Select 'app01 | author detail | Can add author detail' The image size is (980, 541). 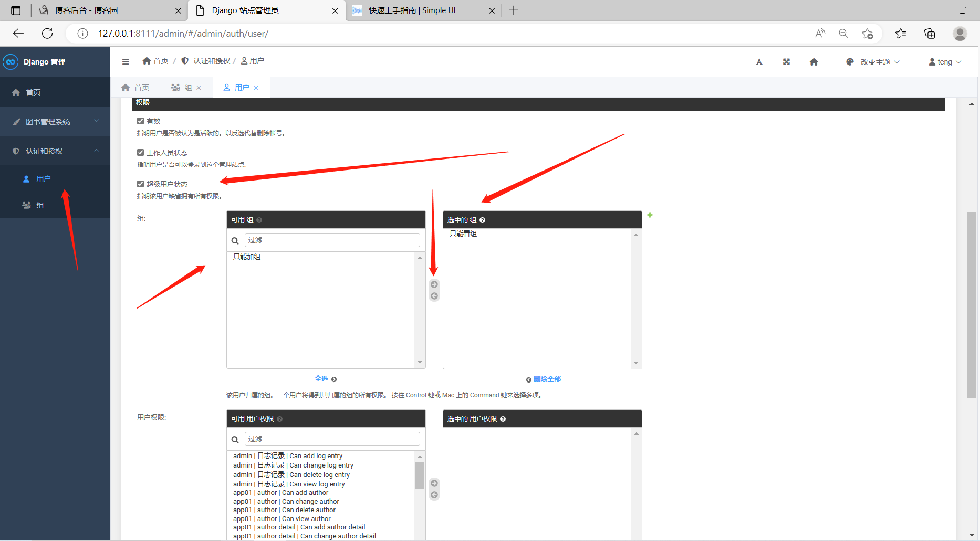[299, 527]
